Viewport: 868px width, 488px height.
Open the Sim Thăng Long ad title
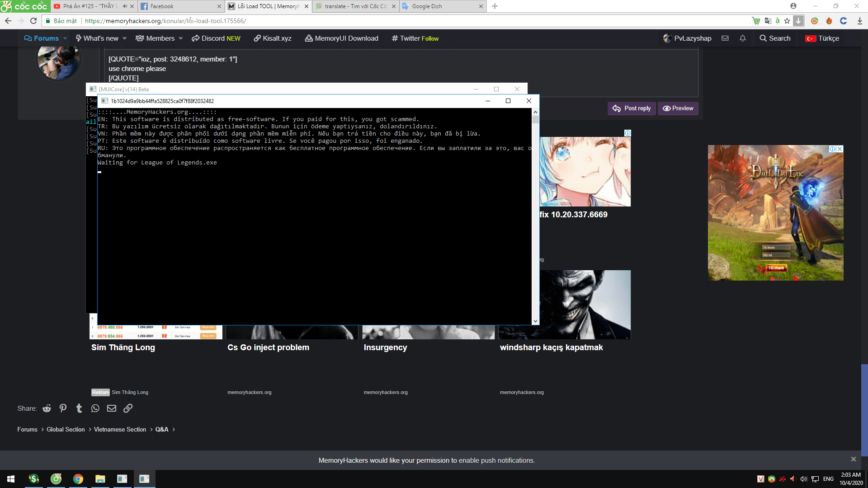[x=123, y=347]
